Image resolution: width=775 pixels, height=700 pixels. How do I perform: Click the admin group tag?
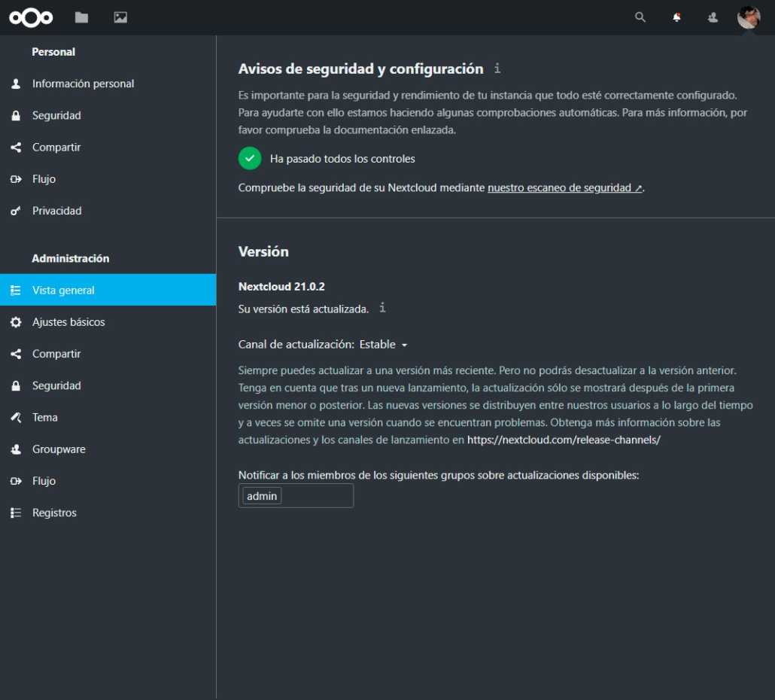pyautogui.click(x=261, y=495)
